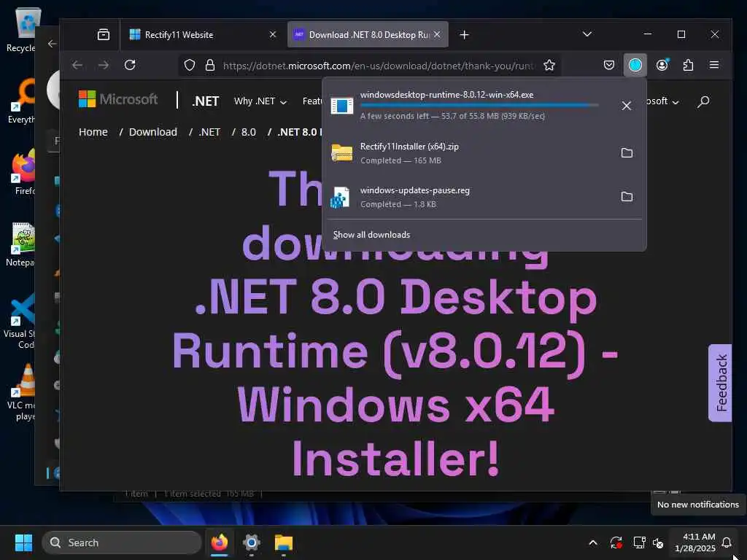Open the Feedback side tab

click(720, 383)
